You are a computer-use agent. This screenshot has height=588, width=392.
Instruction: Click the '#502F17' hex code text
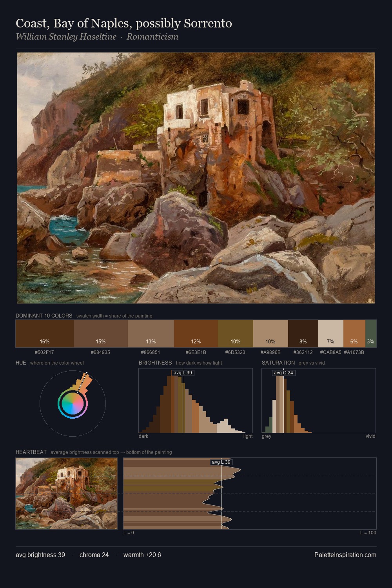(44, 352)
